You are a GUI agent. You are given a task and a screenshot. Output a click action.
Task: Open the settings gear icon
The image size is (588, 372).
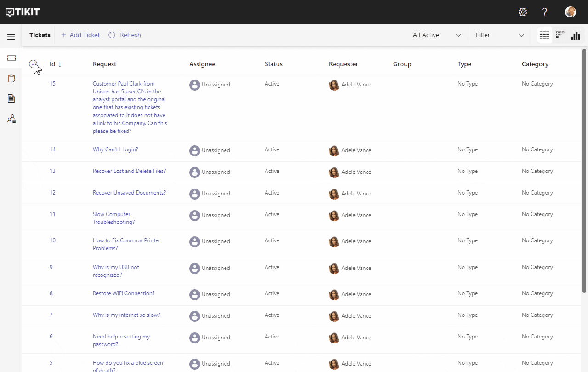tap(523, 12)
